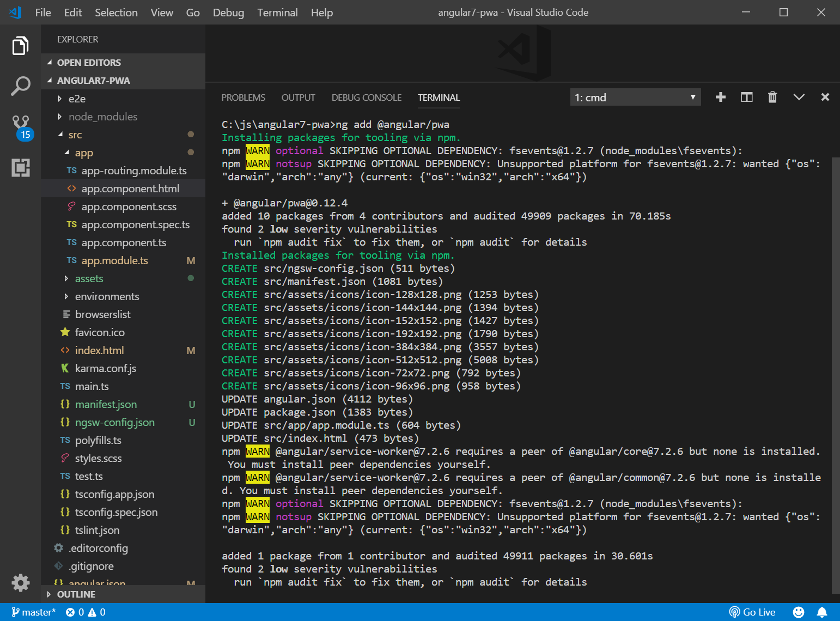The height and width of the screenshot is (621, 840).
Task: Switch to the PROBLEMS tab
Action: point(243,98)
